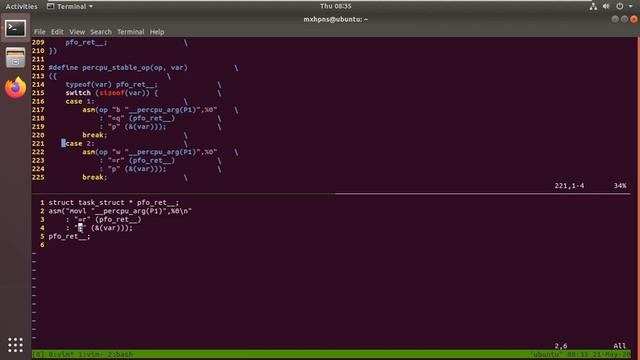640x360 pixels.
Task: Click the asm("movl line in lower pane
Action: 120,211
